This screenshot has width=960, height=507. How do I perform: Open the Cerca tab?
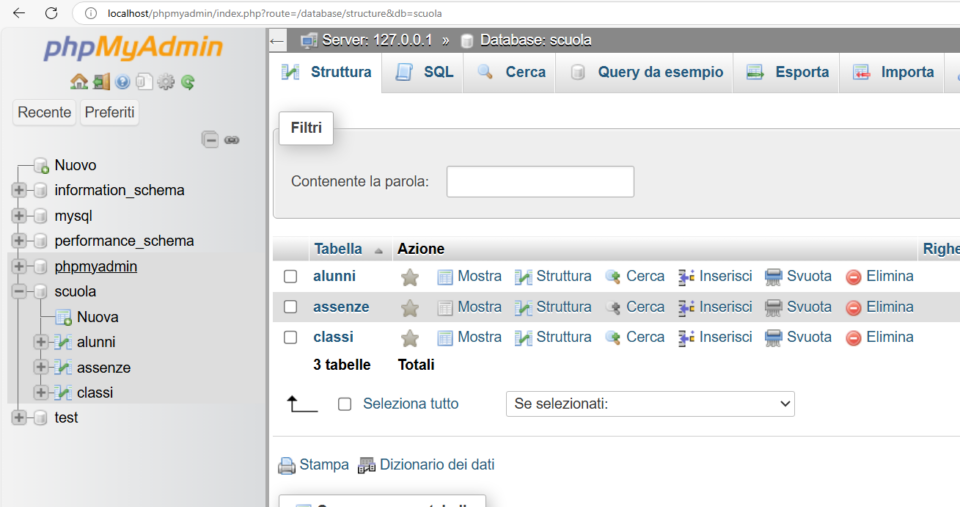pos(511,72)
